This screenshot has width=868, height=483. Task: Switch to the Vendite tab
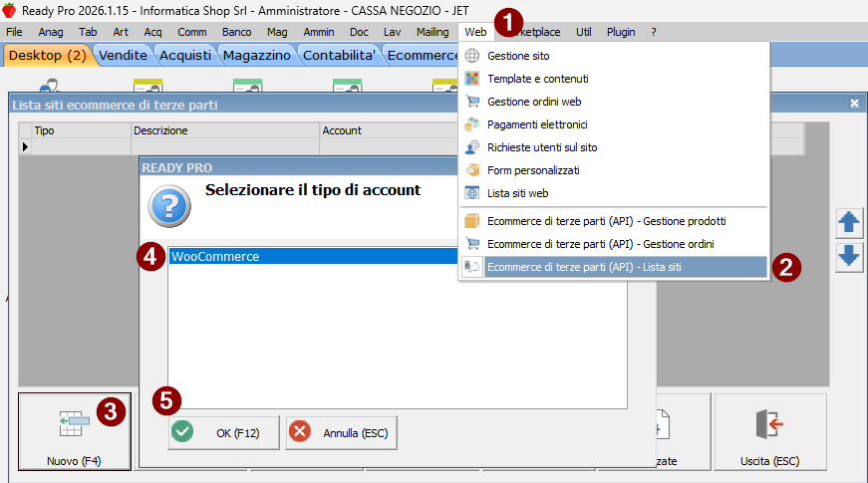tap(126, 56)
